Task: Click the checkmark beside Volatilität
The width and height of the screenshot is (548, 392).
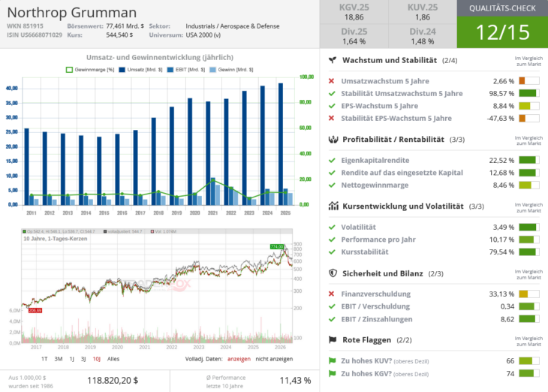Action: click(x=332, y=227)
